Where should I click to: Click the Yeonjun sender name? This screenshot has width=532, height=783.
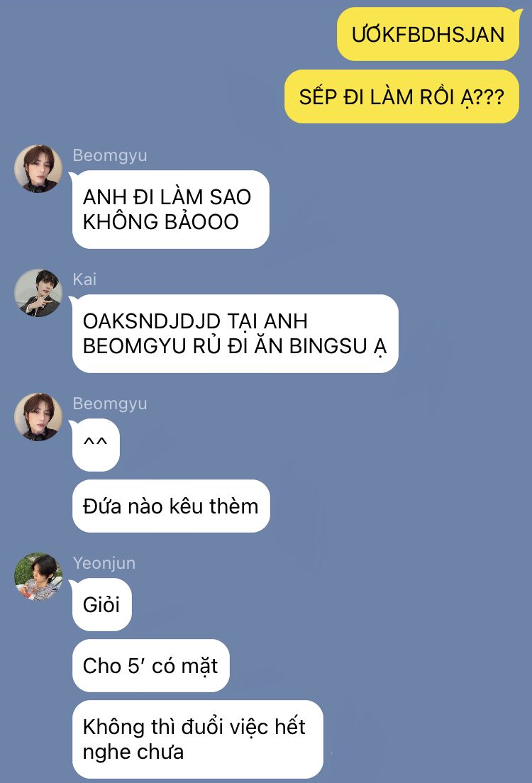104,563
